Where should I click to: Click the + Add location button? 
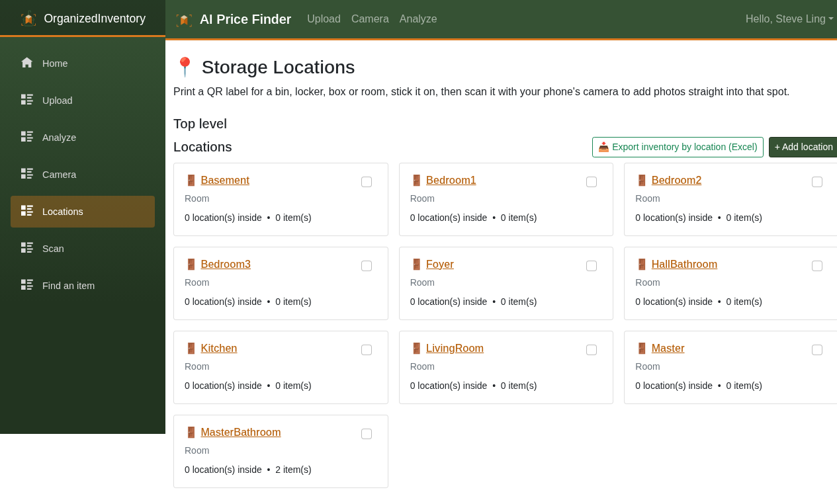(804, 147)
